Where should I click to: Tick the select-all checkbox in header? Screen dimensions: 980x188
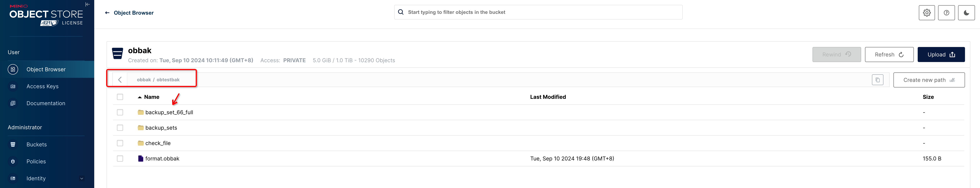pyautogui.click(x=120, y=97)
